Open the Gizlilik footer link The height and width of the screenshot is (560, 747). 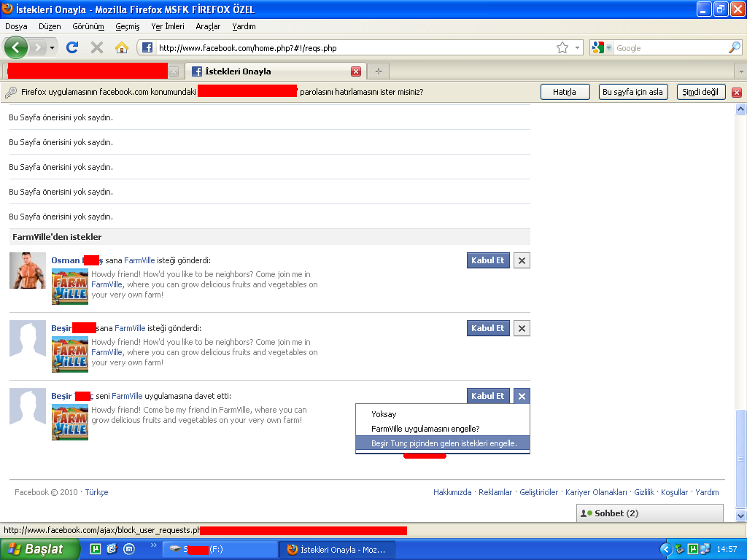point(644,492)
